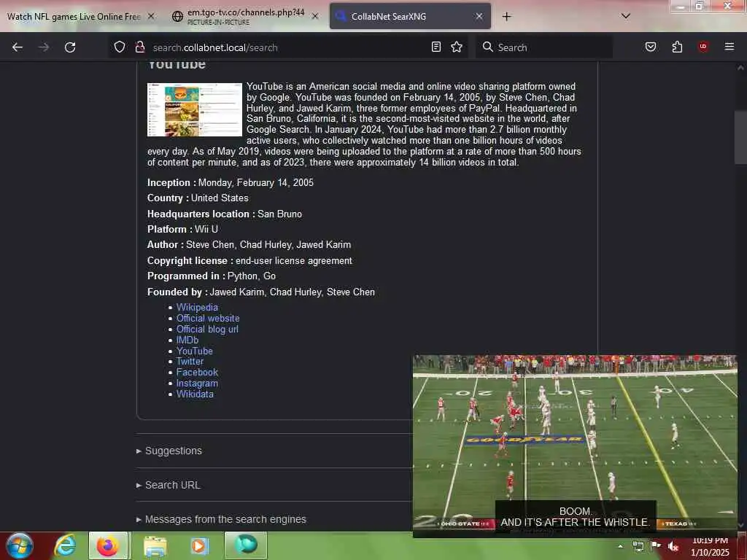Viewport: 747px width, 560px height.
Task: Open a new browser tab
Action: pos(506,17)
